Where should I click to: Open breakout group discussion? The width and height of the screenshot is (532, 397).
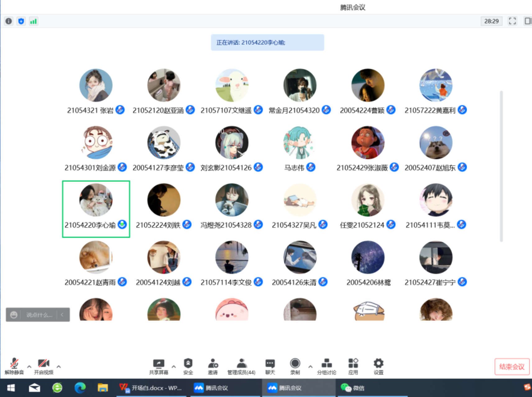click(326, 366)
